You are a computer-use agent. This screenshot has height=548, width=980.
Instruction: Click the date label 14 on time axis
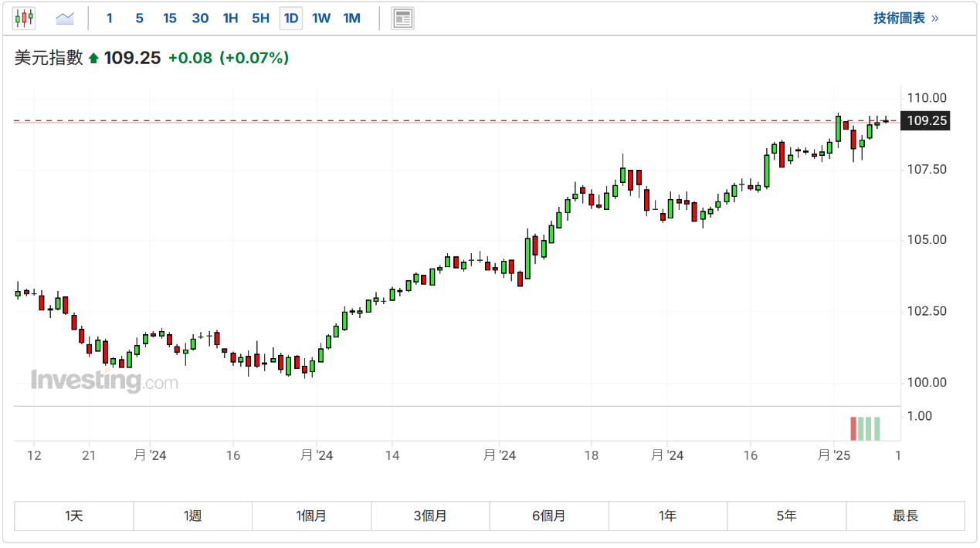click(x=392, y=455)
